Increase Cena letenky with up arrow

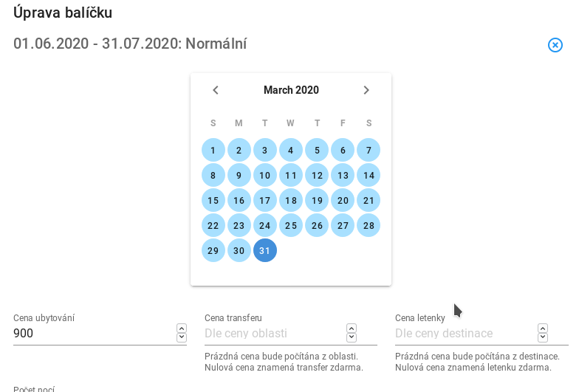click(542, 328)
